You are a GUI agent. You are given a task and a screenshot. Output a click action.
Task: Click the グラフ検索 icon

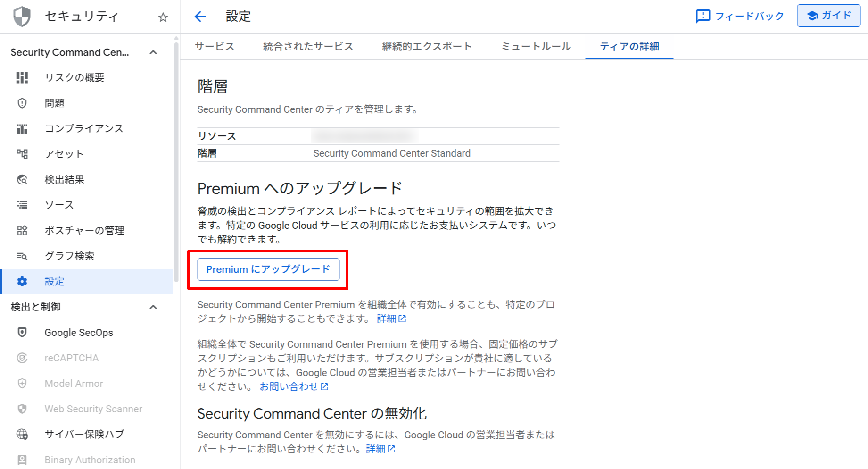[22, 256]
